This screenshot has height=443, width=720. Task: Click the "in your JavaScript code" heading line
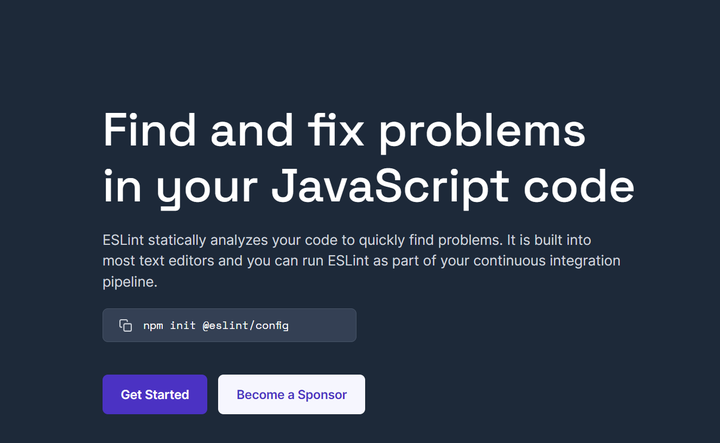tap(369, 187)
